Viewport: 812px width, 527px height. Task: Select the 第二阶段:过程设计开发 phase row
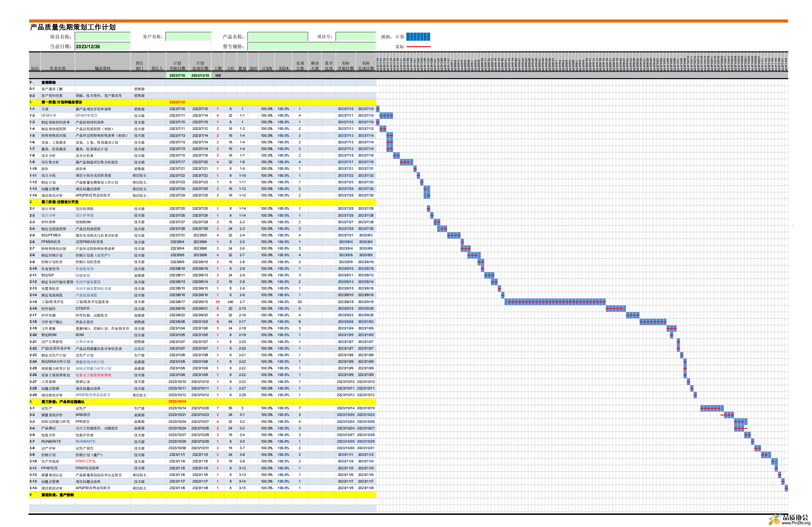(202, 202)
